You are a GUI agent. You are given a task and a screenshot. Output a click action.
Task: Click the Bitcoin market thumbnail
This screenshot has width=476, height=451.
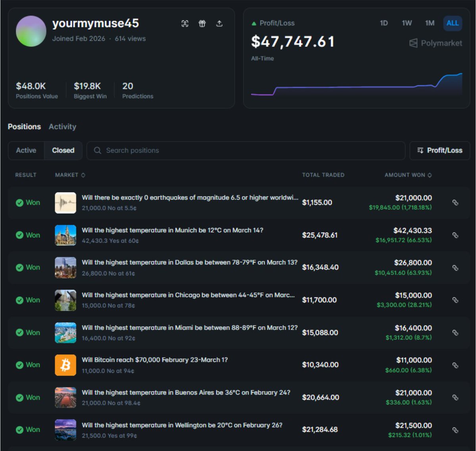(65, 365)
